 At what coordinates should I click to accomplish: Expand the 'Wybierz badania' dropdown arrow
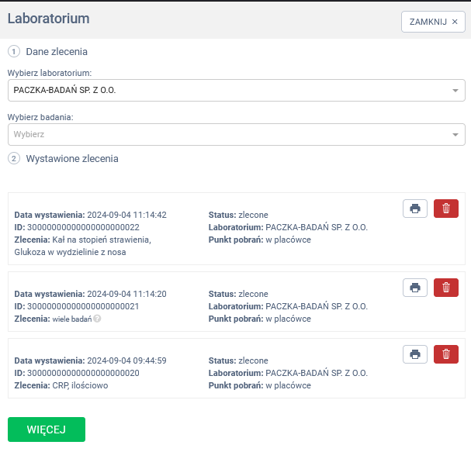click(455, 135)
